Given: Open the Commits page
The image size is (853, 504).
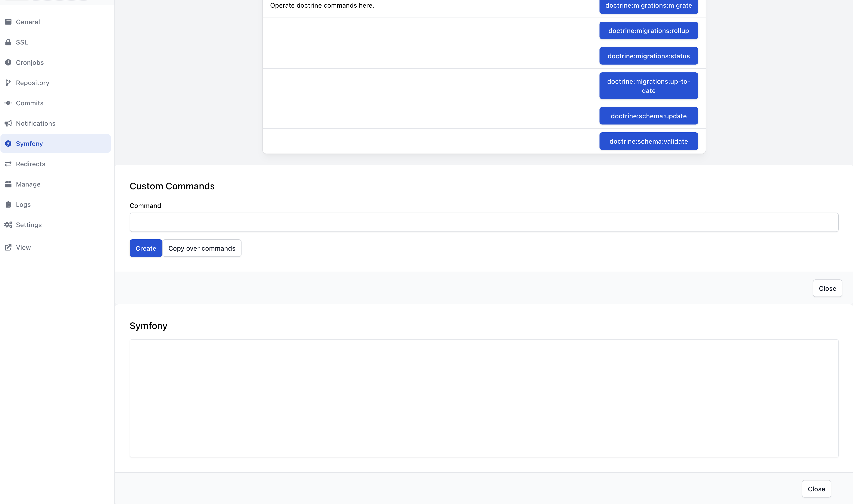Looking at the screenshot, I should click(x=55, y=103).
